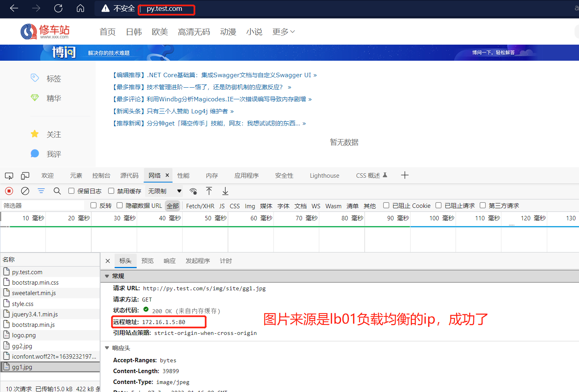579x392 pixels.
Task: Open the 小说 navigation link
Action: pyautogui.click(x=254, y=32)
